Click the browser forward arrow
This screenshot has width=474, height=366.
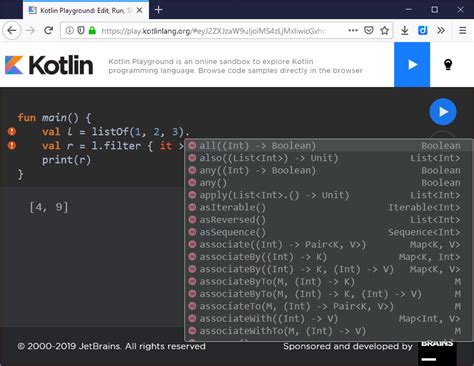point(30,31)
